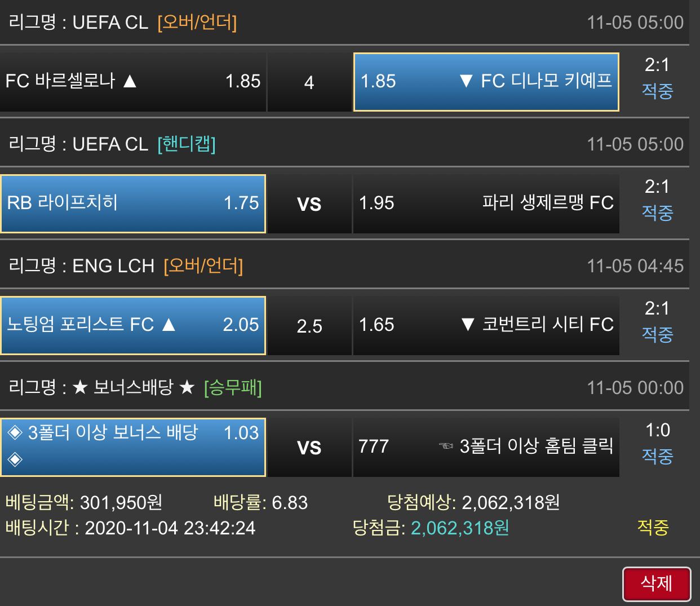Click the orange [오버/언더] tag on UEFA CL
700x606 pixels.
coord(197,23)
